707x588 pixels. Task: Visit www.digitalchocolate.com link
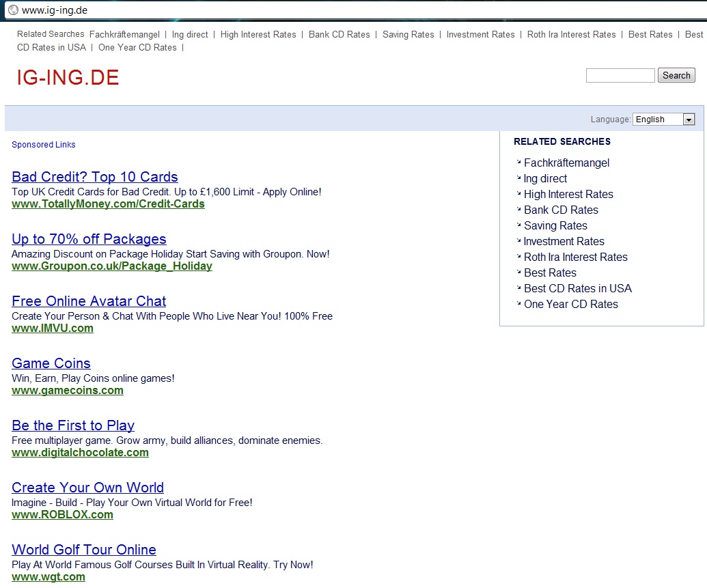[80, 453]
